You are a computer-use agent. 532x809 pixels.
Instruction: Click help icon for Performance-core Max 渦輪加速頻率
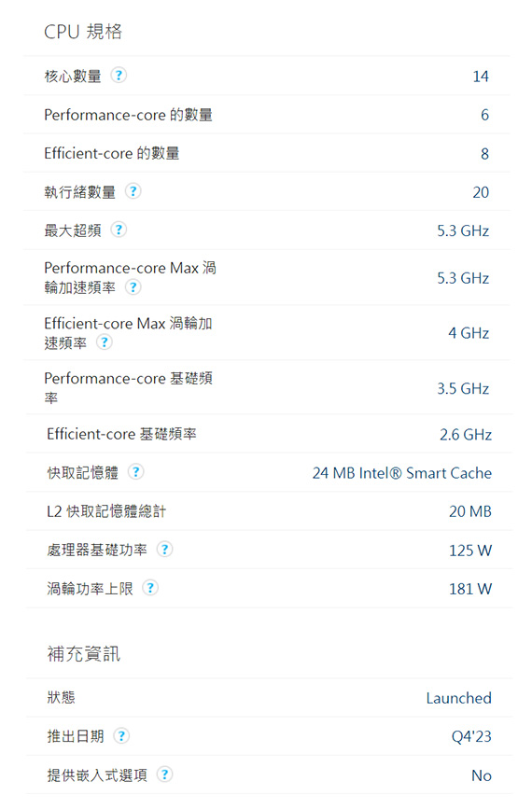tap(133, 286)
